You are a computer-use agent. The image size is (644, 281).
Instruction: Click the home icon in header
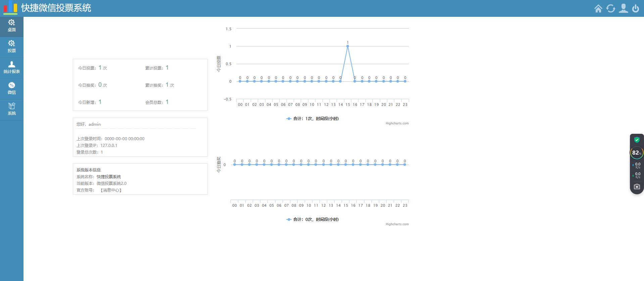(x=598, y=8)
